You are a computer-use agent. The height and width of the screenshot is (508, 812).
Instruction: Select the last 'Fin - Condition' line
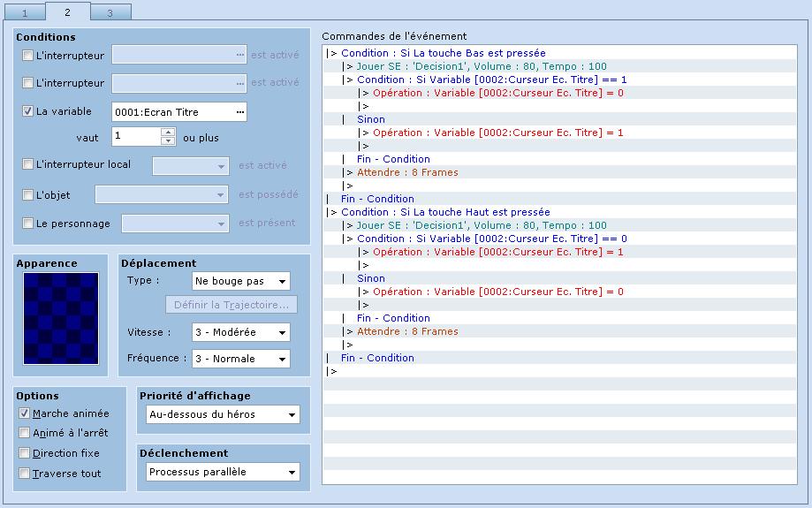click(x=560, y=357)
